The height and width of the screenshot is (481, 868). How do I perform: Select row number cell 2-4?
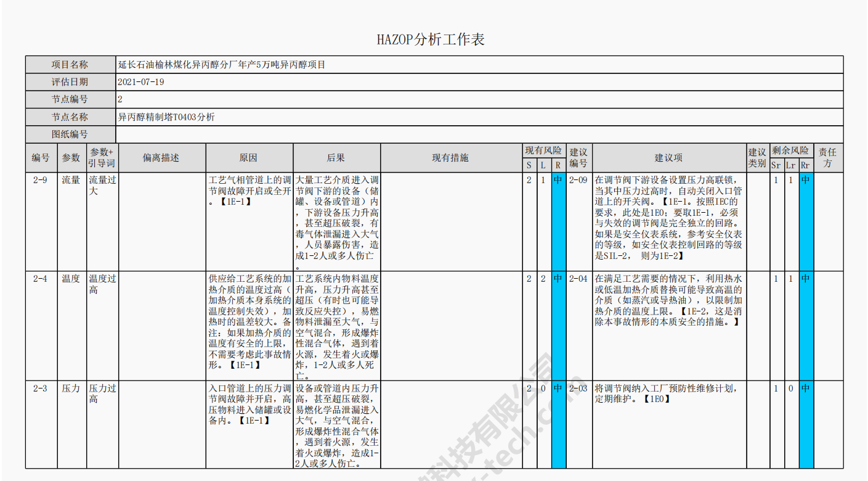pyautogui.click(x=41, y=325)
